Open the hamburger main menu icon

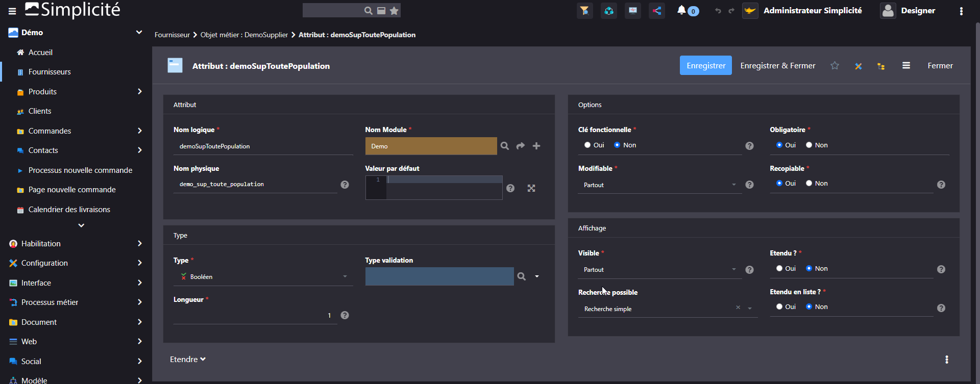pos(12,11)
